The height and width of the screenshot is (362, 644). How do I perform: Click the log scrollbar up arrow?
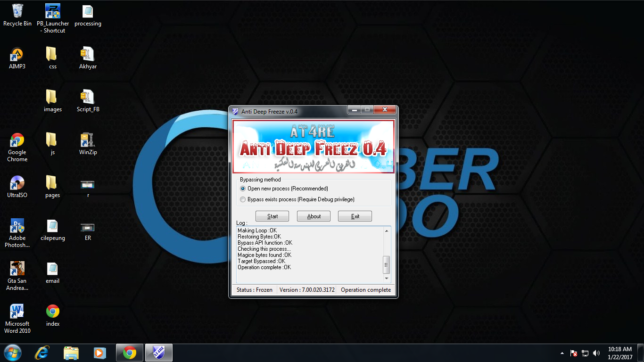click(x=387, y=231)
